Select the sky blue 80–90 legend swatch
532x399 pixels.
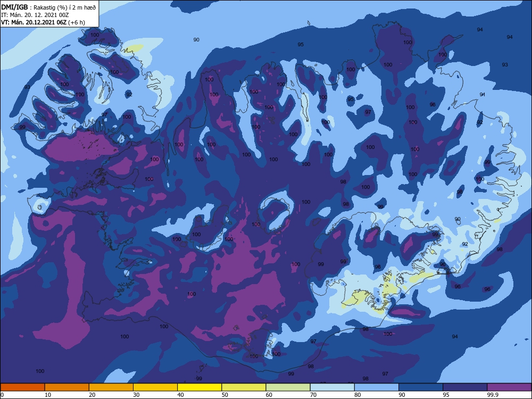click(x=377, y=387)
